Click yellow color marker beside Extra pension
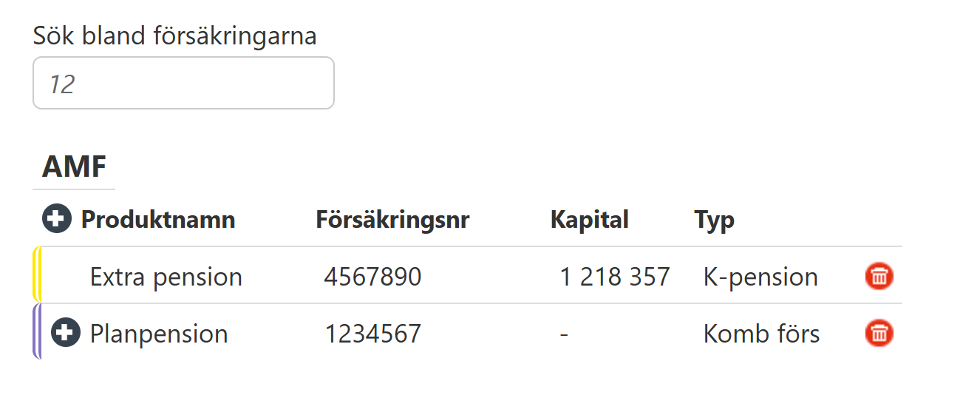 point(37,274)
